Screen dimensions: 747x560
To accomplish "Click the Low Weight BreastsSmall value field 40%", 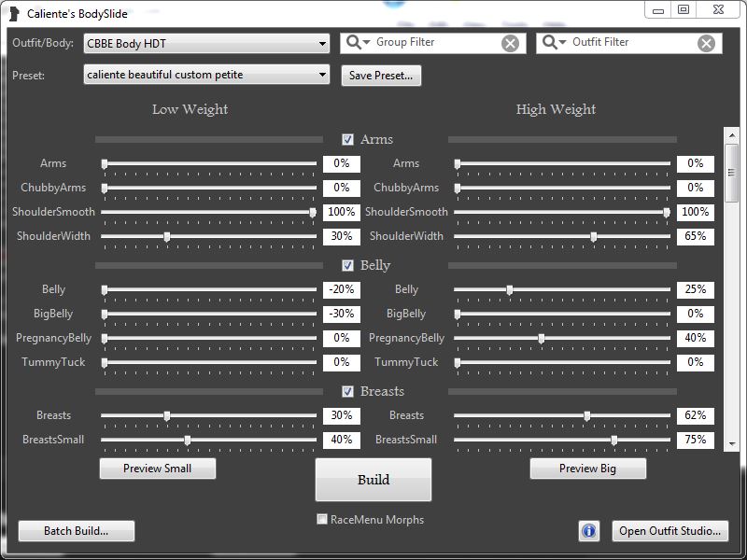I will (342, 440).
